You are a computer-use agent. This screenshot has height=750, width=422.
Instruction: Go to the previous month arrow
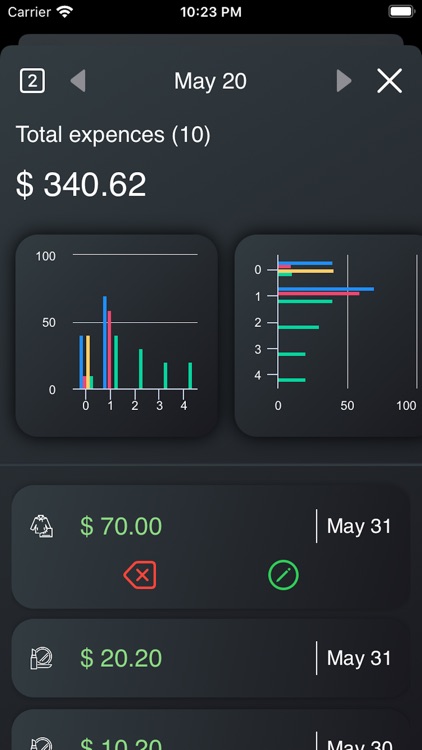point(78,81)
